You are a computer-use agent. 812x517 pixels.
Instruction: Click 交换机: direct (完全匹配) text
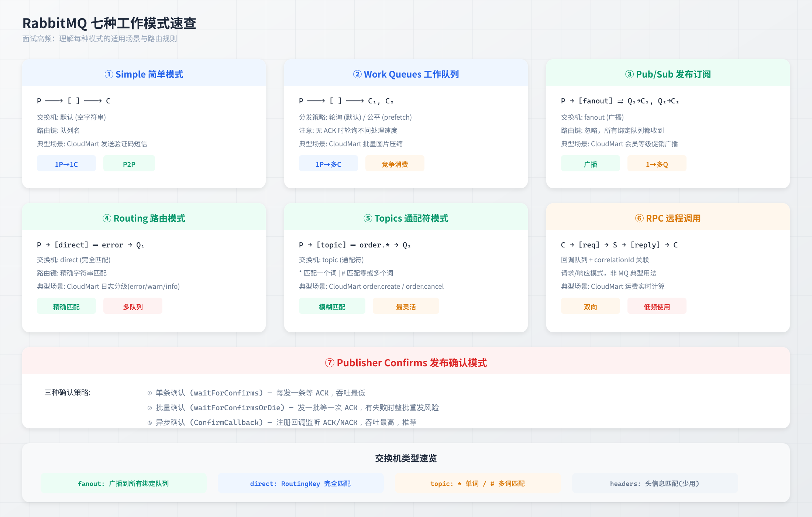pyautogui.click(x=74, y=260)
